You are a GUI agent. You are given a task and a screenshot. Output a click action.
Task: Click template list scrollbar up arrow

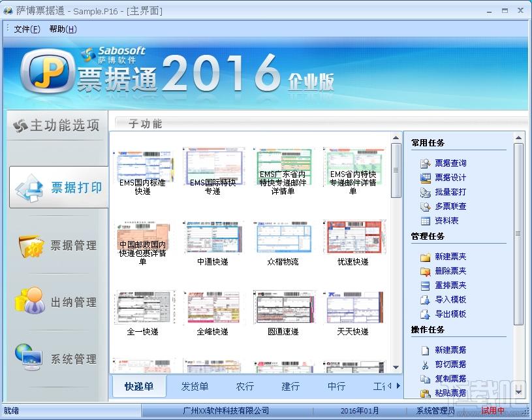point(396,138)
